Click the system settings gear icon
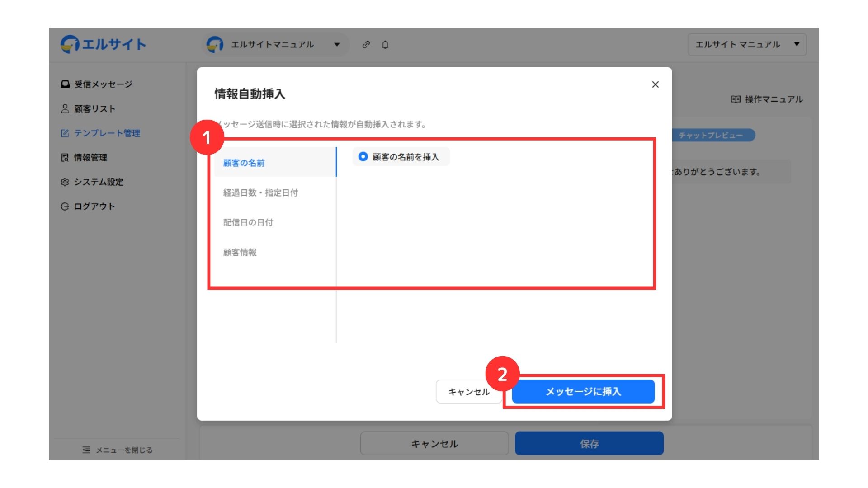This screenshot has height=488, width=868. click(65, 182)
